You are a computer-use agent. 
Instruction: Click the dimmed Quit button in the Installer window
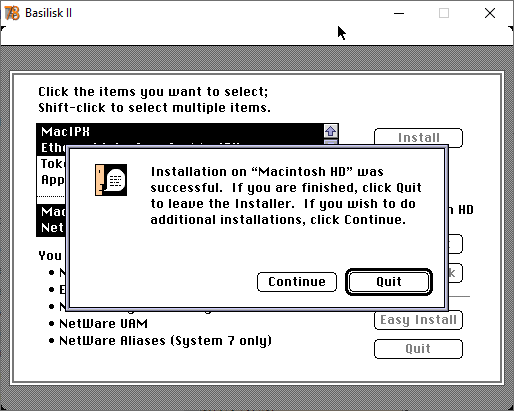pos(418,349)
